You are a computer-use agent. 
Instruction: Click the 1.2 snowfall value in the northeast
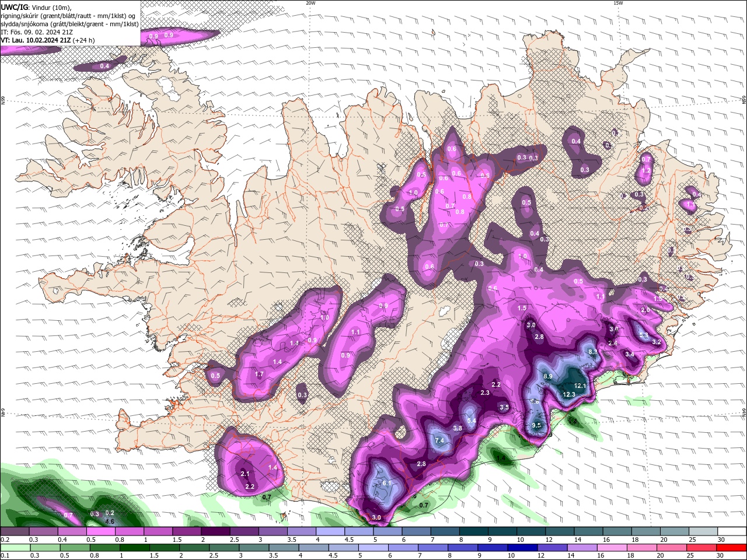pyautogui.click(x=646, y=171)
